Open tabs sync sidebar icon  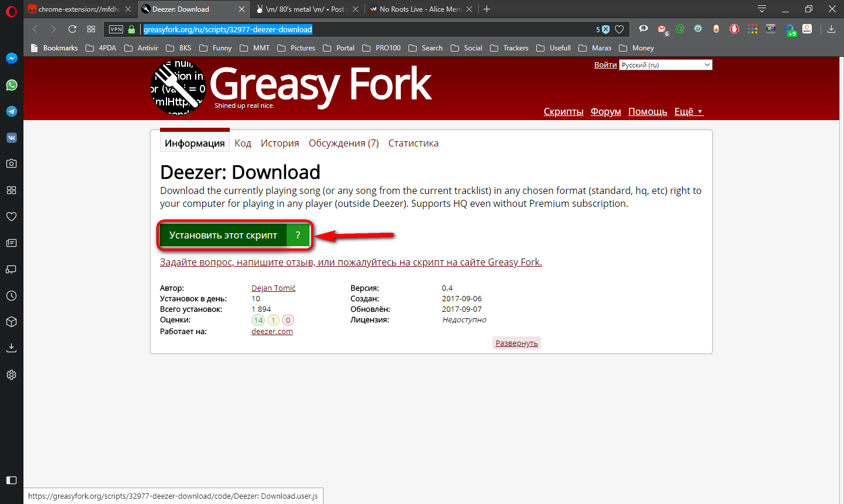point(11,269)
